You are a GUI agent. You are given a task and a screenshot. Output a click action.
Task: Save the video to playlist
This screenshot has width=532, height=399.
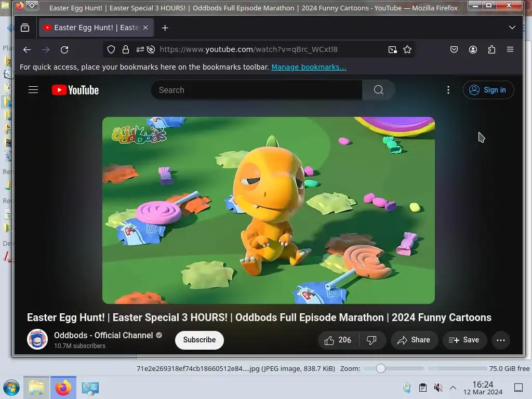pos(464,340)
